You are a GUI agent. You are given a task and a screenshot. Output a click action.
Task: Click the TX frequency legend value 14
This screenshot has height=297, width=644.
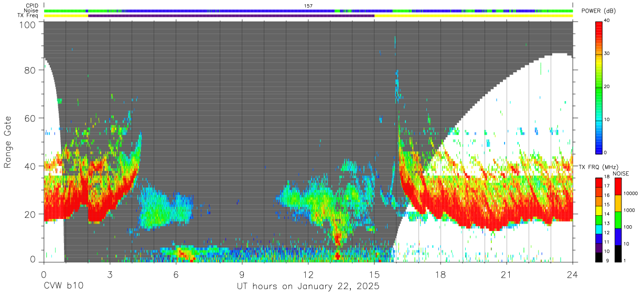pyautogui.click(x=607, y=215)
